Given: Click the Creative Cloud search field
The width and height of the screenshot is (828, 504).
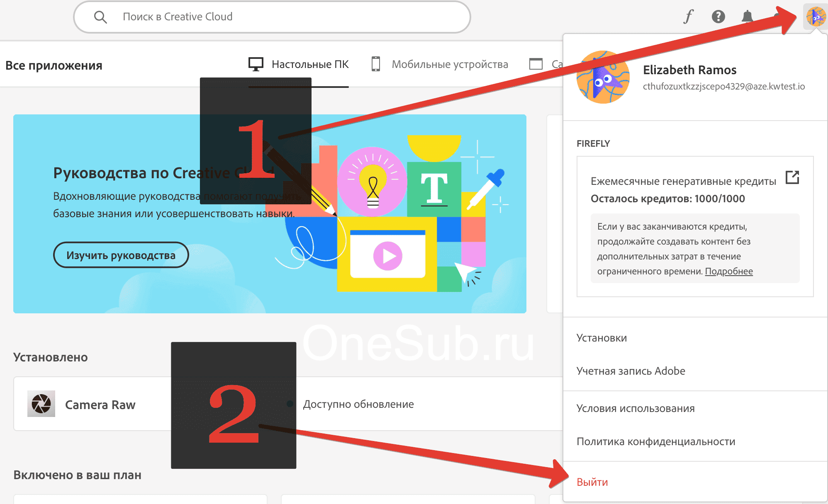Looking at the screenshot, I should 270,17.
